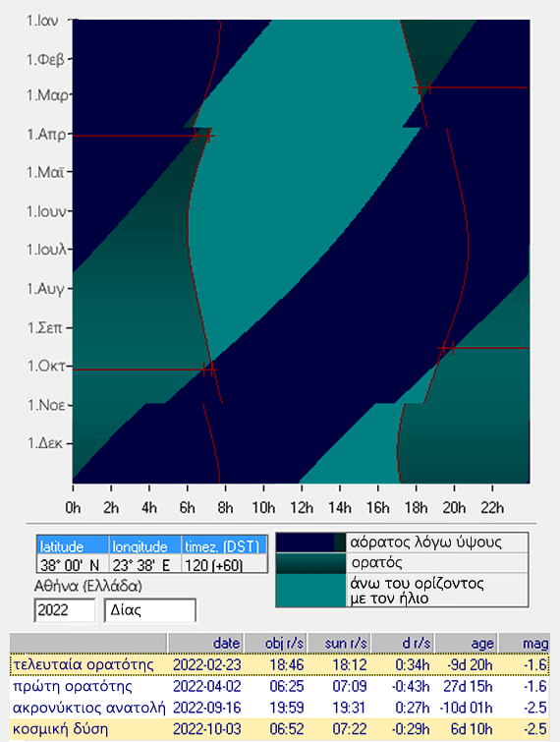Select the τελευταία ορατότης table row
This screenshot has height=742, width=560.
click(280, 664)
